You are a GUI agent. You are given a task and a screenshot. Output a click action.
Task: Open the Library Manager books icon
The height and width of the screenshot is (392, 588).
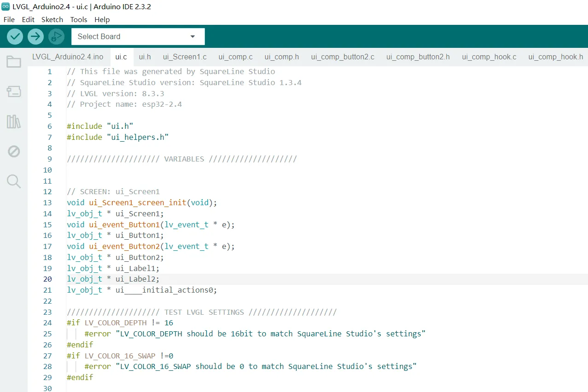14,121
